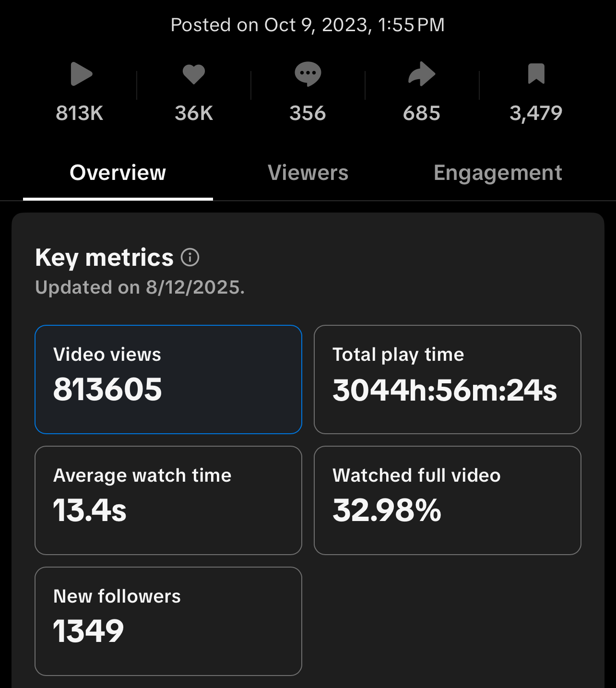The image size is (616, 688).
Task: Tap the share arrow icon
Action: [422, 74]
